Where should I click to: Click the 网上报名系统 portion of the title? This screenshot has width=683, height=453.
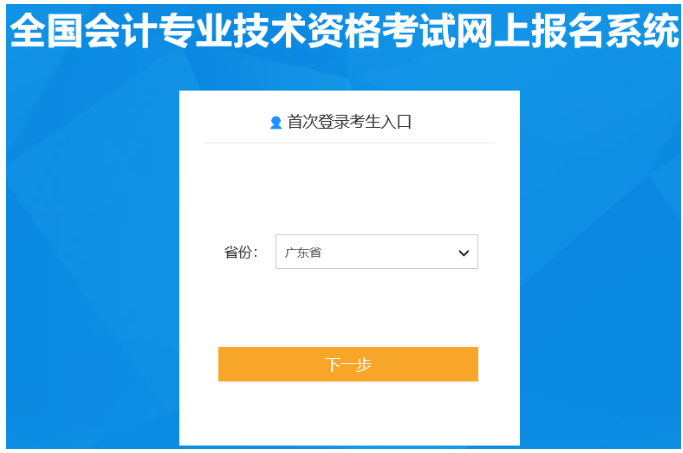568,30
